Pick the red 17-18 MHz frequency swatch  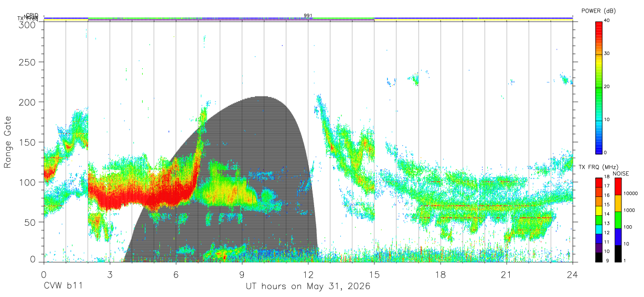(x=598, y=183)
